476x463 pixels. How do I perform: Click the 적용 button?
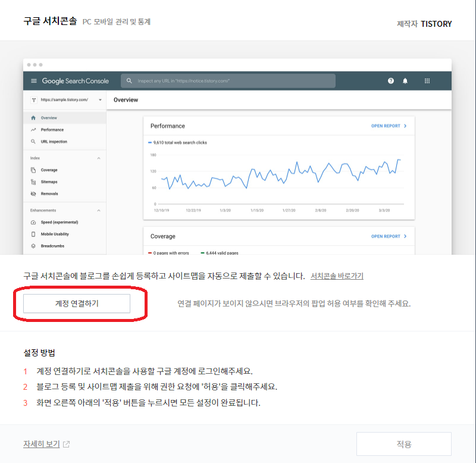click(404, 444)
